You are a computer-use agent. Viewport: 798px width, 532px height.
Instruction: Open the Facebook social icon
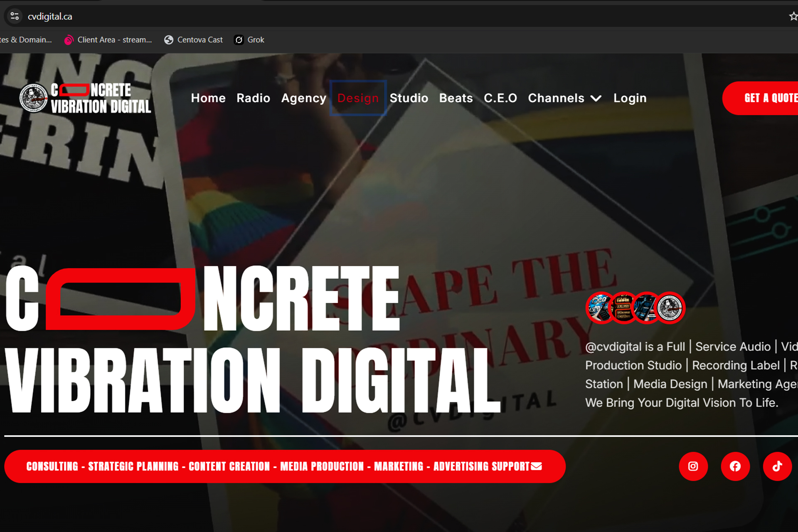pos(735,466)
